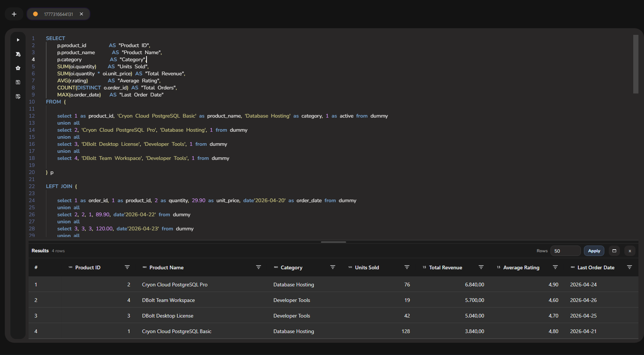This screenshot has height=355, width=644.
Task: Sort by Product ID column header
Action: 88,267
